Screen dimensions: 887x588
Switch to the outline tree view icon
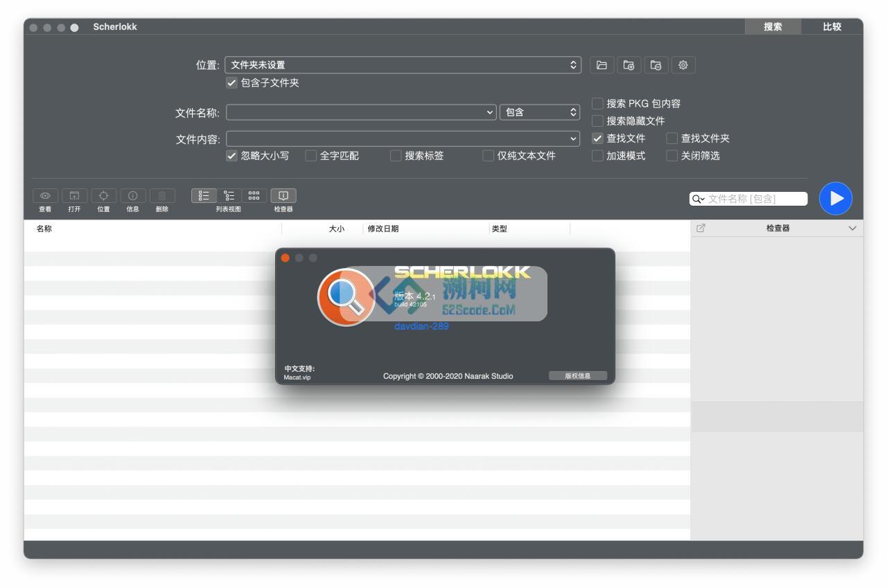pyautogui.click(x=229, y=196)
